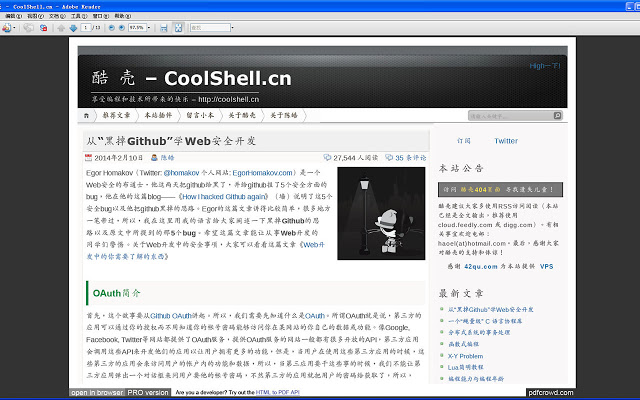Open the 帮助 (Help) menu
Screen dimensions: 640x400
pos(122,16)
